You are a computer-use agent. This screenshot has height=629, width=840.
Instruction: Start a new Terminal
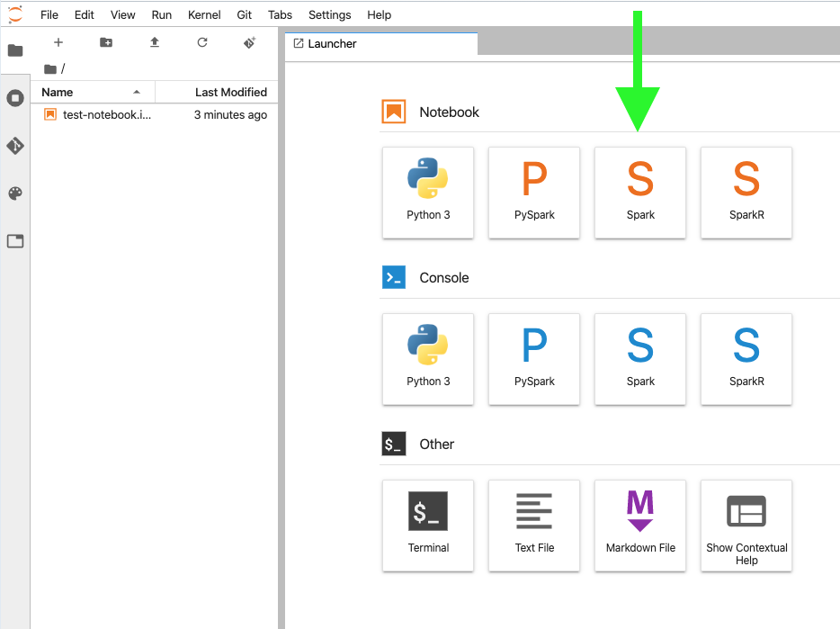pos(428,526)
